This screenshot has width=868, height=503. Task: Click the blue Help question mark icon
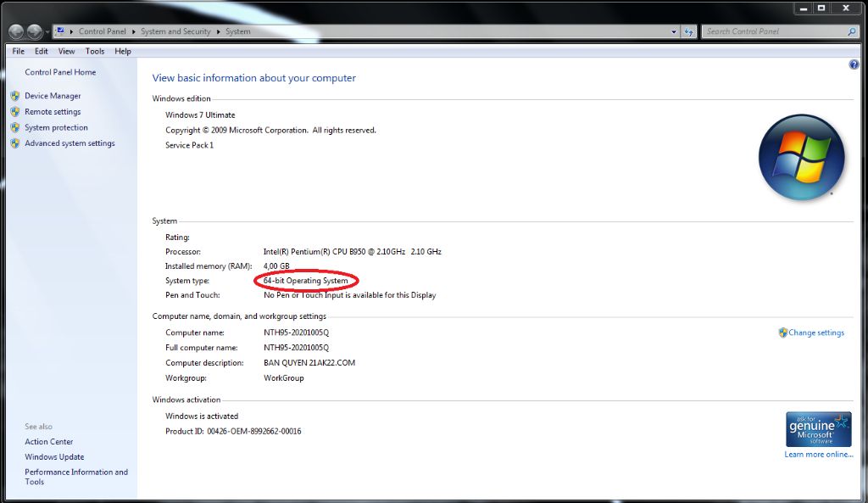tap(854, 64)
